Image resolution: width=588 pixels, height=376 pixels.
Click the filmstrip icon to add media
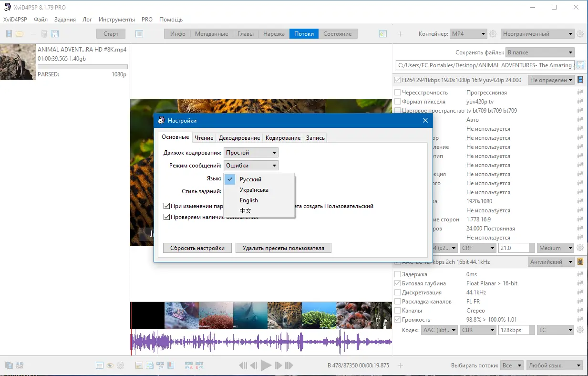8,33
